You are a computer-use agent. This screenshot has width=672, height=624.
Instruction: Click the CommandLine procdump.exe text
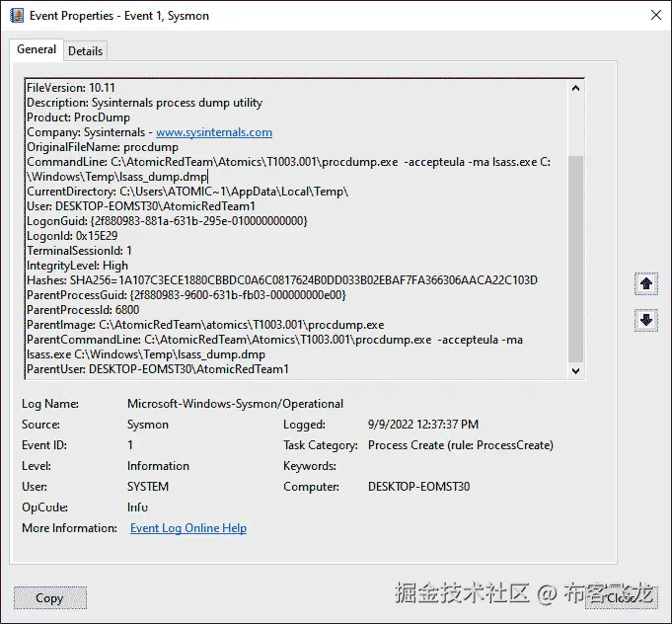click(x=288, y=170)
